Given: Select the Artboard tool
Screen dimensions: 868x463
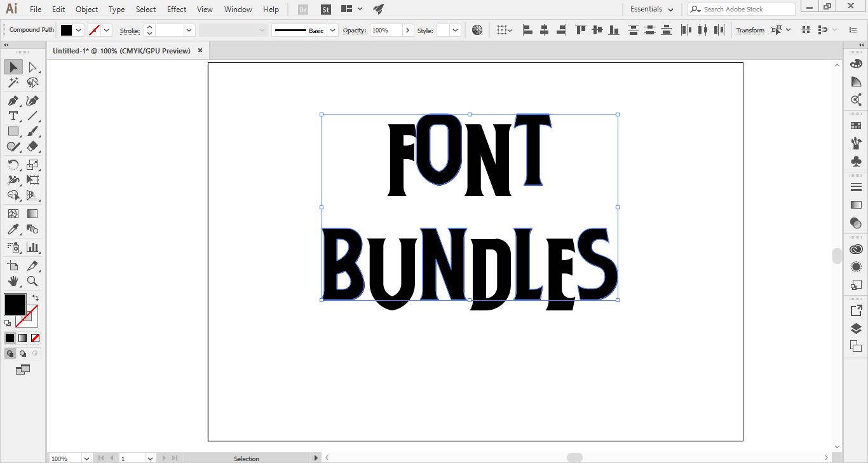Looking at the screenshot, I should 13,266.
